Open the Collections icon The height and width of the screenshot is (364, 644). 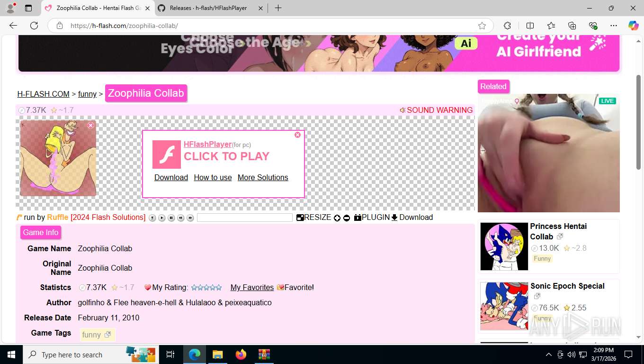point(572,26)
